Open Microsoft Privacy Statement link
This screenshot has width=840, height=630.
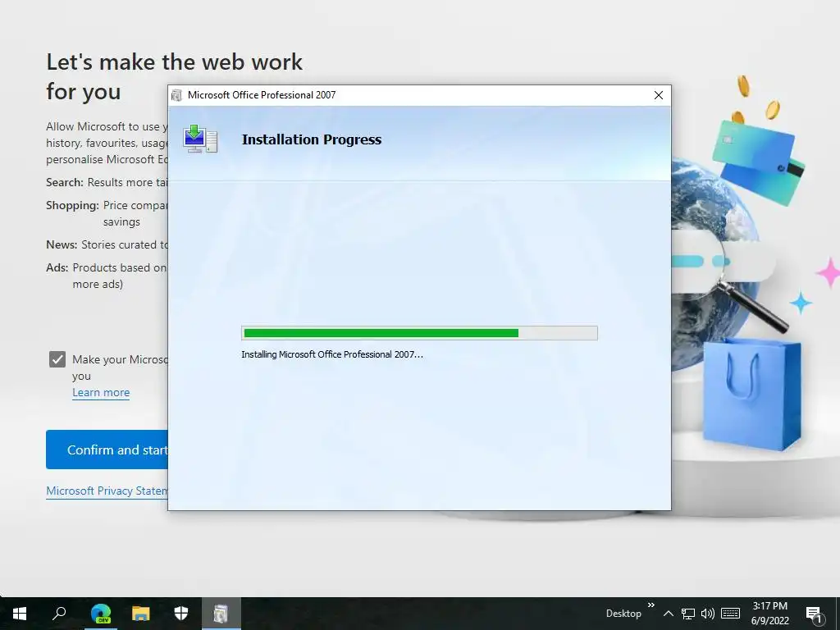(x=107, y=491)
